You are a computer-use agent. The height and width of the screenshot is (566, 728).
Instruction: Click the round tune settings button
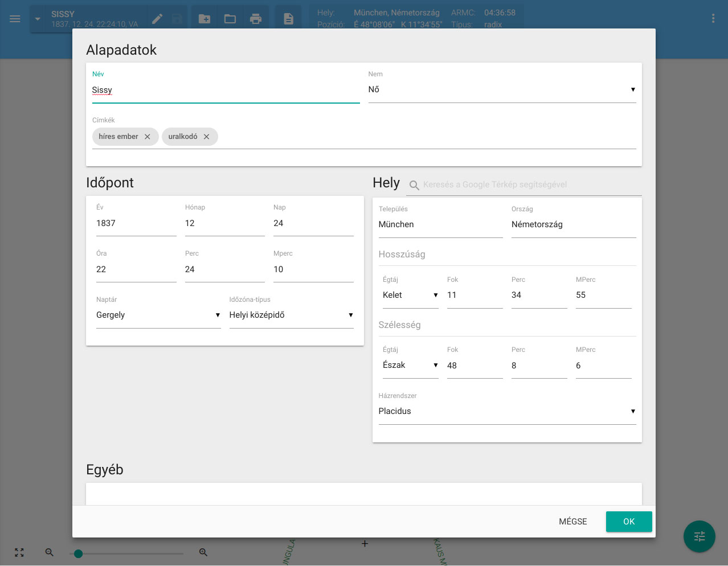699,536
